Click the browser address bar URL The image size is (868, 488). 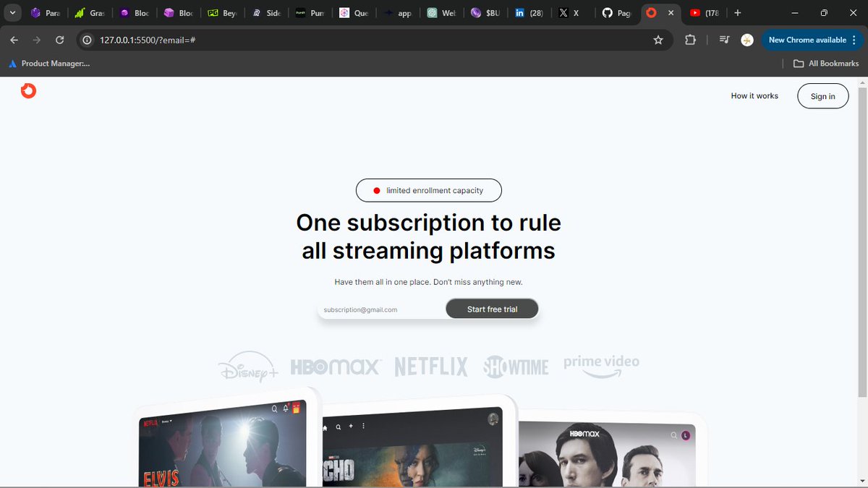pos(148,40)
